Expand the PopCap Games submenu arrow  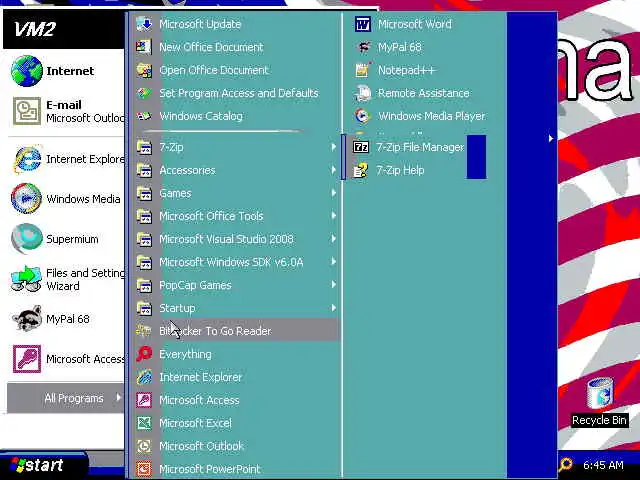click(333, 285)
